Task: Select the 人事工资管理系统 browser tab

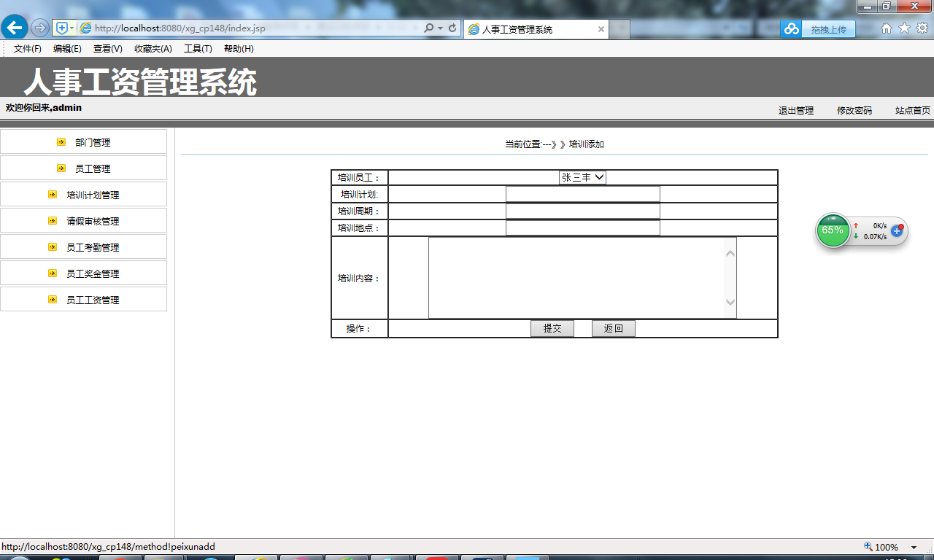Action: [x=536, y=30]
